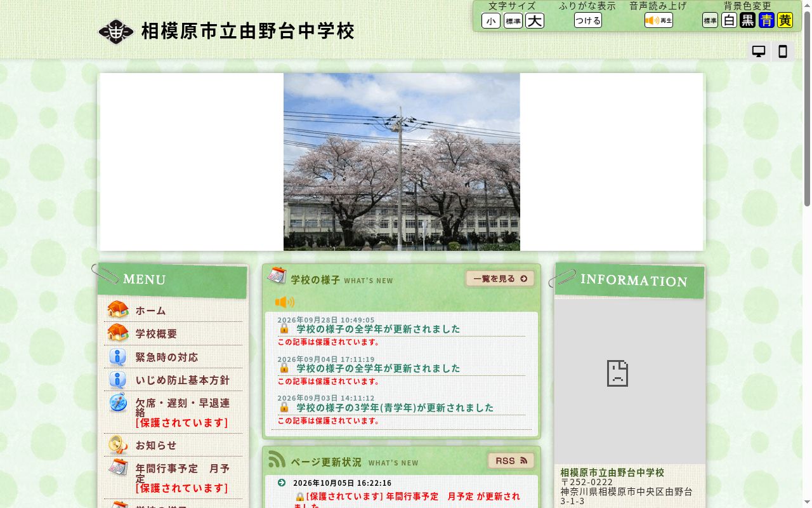The height and width of the screenshot is (508, 812).
Task: Set text size to small (小)
Action: point(491,21)
